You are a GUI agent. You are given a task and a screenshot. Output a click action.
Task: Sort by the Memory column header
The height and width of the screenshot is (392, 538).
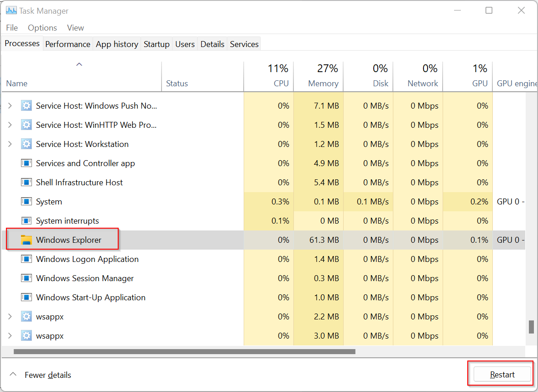(319, 76)
